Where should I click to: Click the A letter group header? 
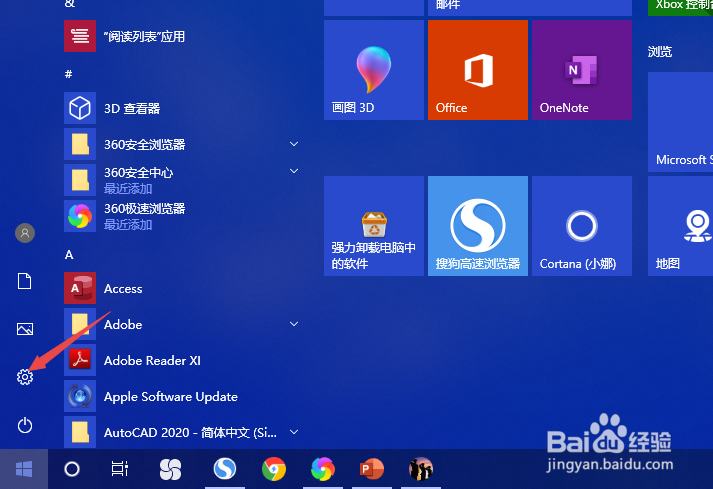click(x=69, y=255)
